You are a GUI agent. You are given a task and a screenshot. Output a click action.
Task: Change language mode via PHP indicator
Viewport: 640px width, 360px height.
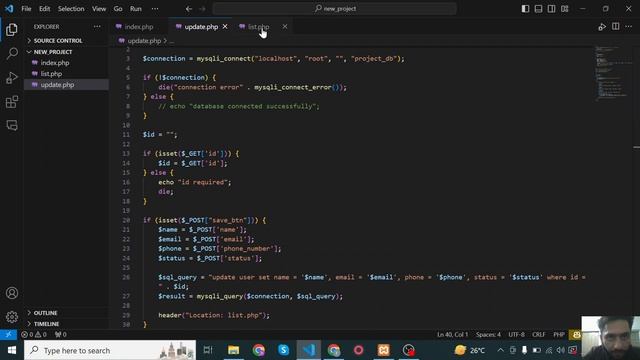click(559, 335)
